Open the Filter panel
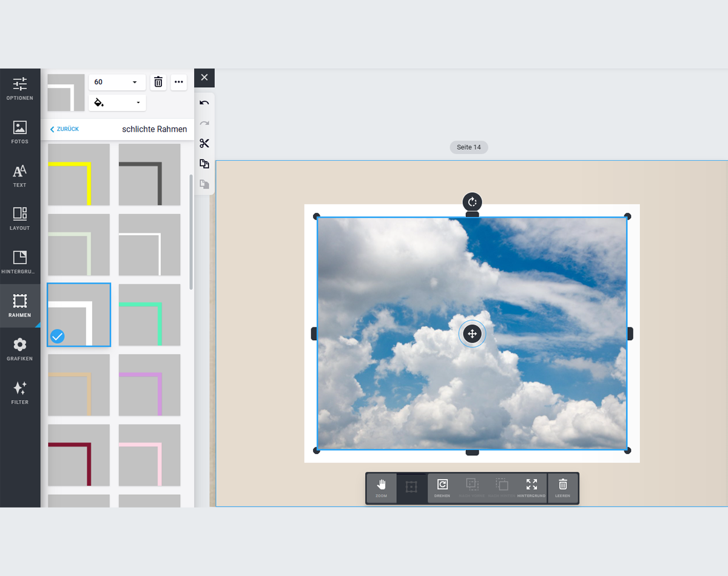 [x=20, y=393]
